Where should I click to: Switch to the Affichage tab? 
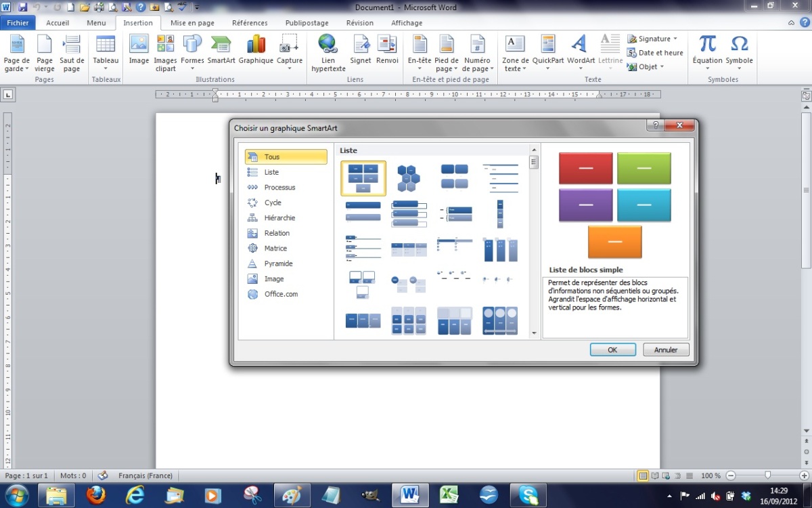pyautogui.click(x=407, y=23)
